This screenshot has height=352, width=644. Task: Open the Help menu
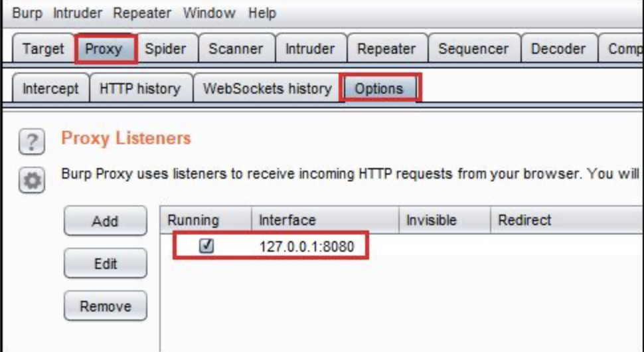tap(262, 13)
